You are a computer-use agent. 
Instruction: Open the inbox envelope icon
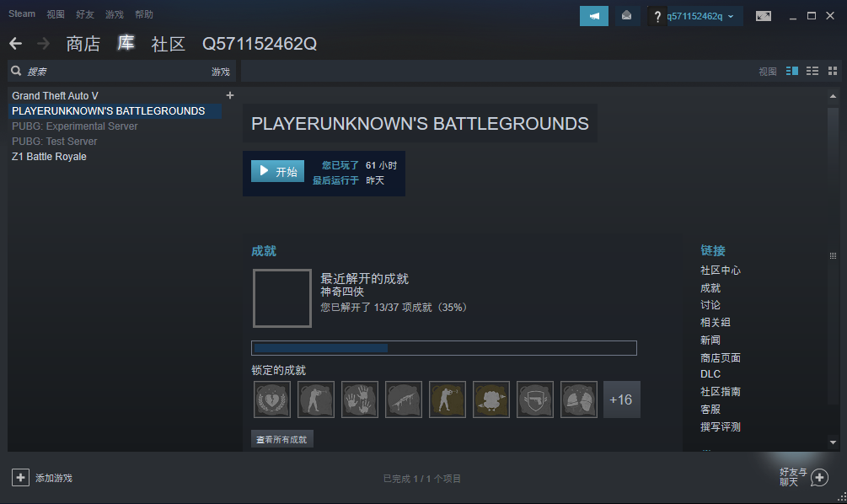[x=626, y=16]
